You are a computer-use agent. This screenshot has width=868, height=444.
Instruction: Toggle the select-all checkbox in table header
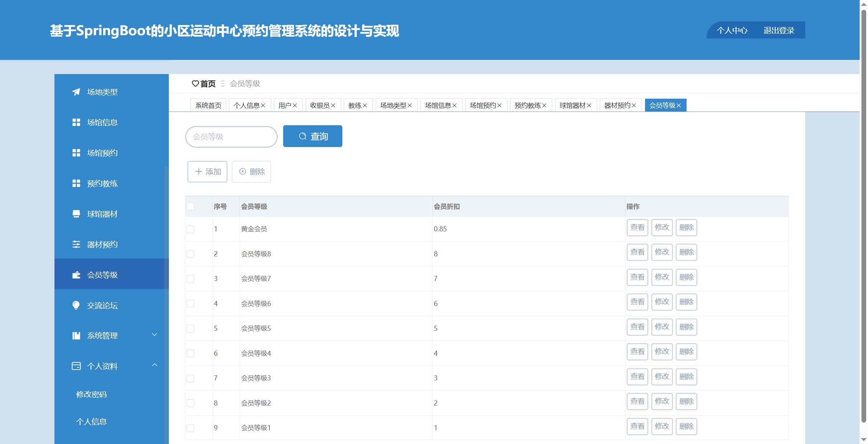(190, 206)
